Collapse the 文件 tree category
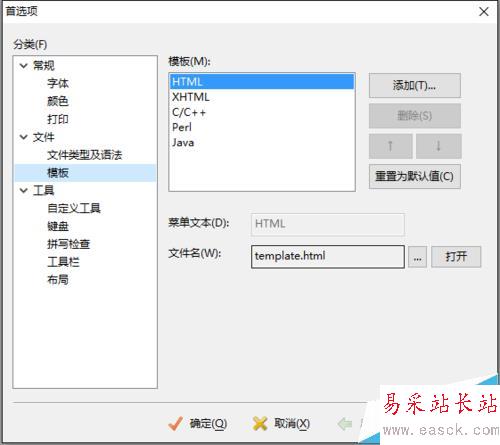 click(23, 137)
